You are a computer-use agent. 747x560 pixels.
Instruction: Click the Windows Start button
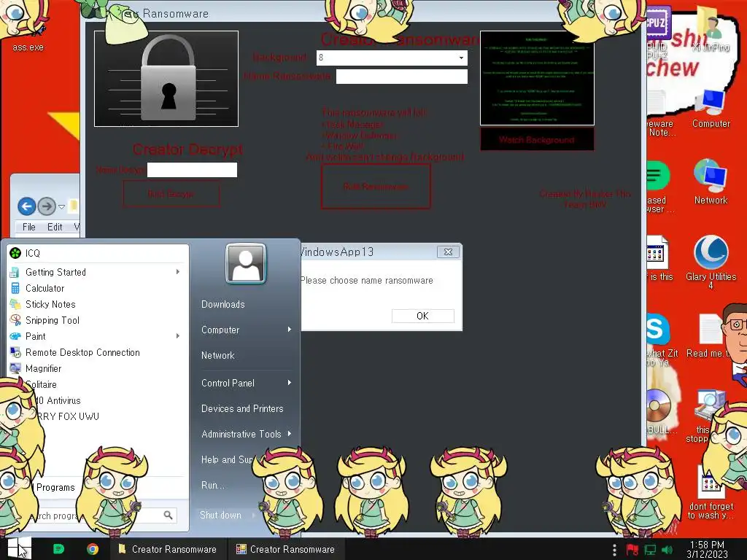pos(19,548)
